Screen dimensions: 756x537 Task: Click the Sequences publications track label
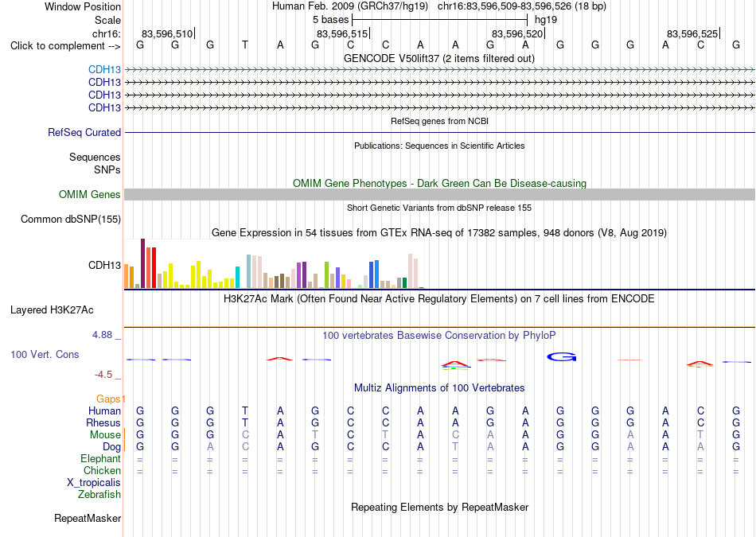coord(95,158)
